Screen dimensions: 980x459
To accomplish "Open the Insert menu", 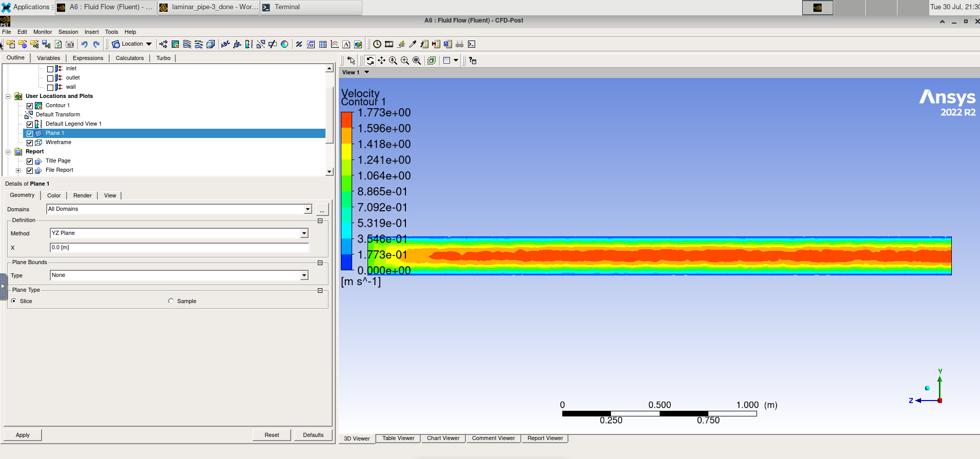I will click(92, 32).
